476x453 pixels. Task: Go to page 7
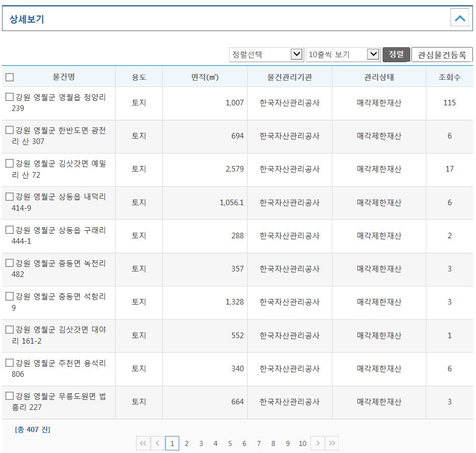coord(259,443)
